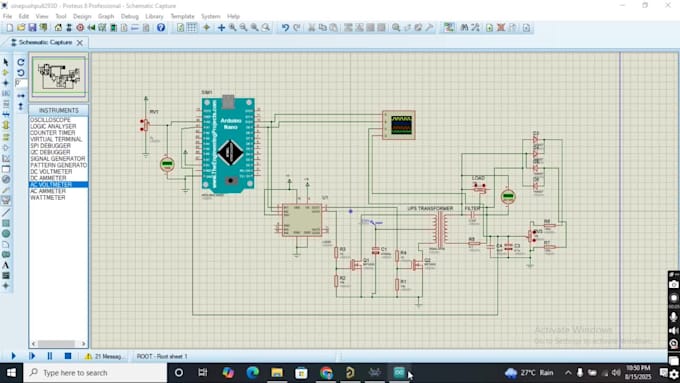Image resolution: width=680 pixels, height=383 pixels.
Task: Click the instruments list horizontal scrollbar
Action: pyautogui.click(x=58, y=344)
